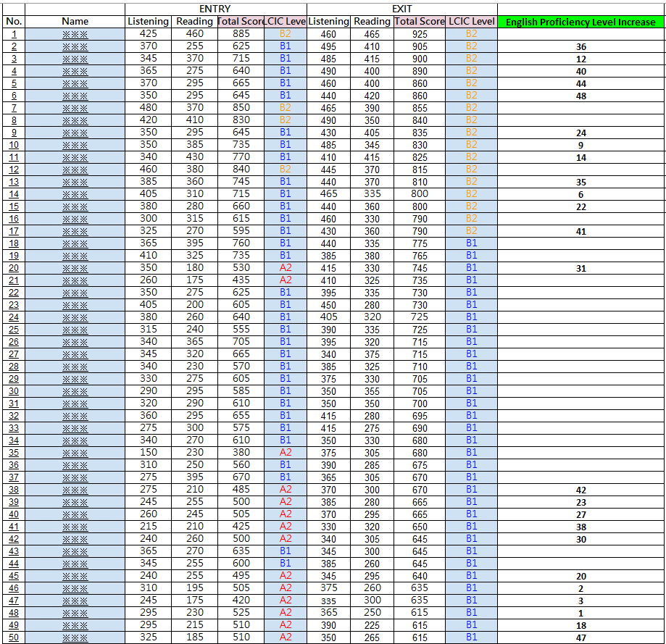Click the green English Proficiency Level Increase header

click(580, 22)
